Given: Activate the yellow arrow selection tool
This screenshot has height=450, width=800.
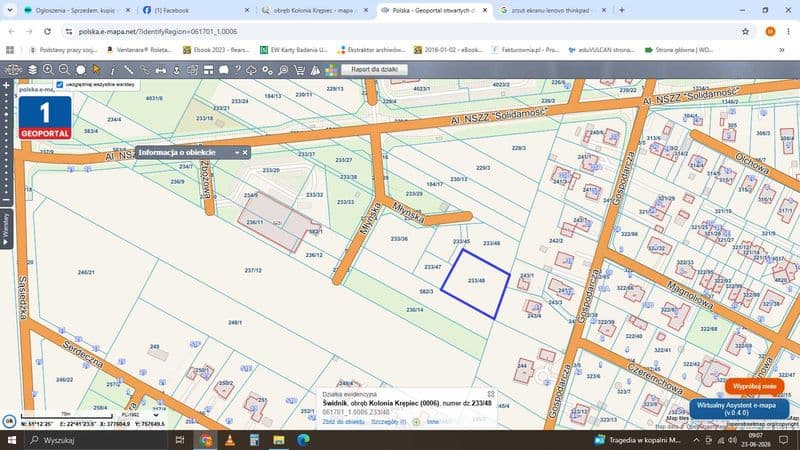Looking at the screenshot, I should pyautogui.click(x=96, y=70).
